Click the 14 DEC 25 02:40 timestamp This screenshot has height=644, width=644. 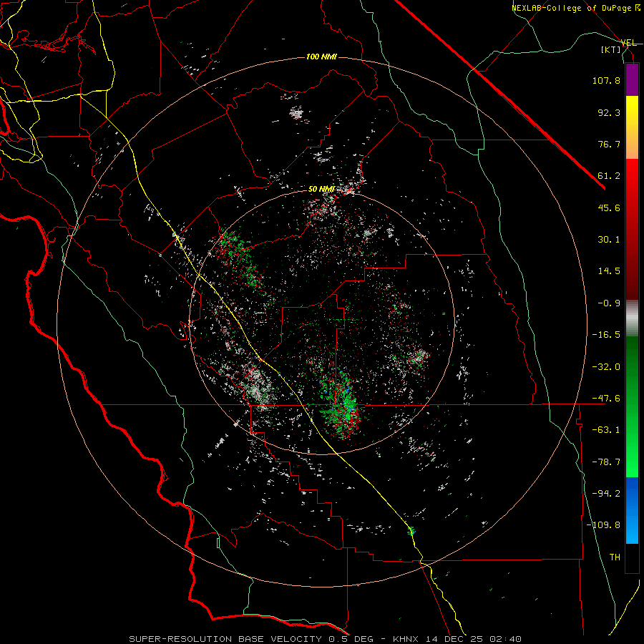[x=474, y=639]
